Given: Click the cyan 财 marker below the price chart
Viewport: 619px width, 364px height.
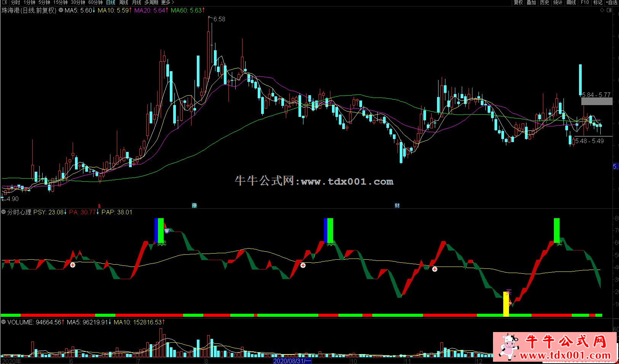Looking at the screenshot, I should point(397,206).
